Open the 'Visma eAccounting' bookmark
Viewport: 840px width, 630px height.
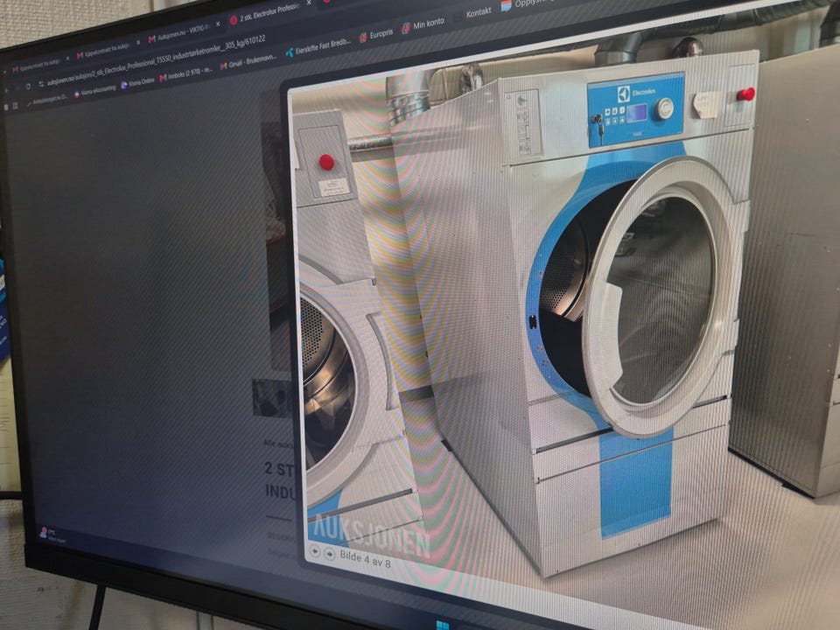click(x=94, y=91)
